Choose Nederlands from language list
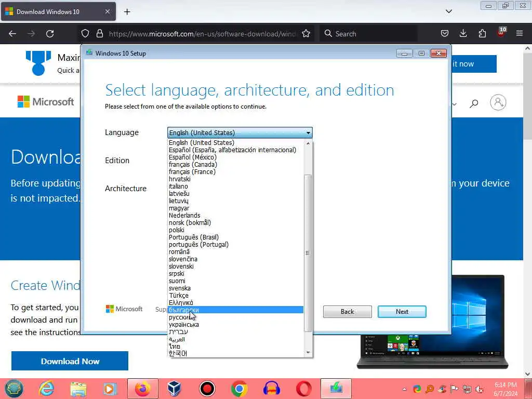This screenshot has width=532, height=399. point(235,216)
